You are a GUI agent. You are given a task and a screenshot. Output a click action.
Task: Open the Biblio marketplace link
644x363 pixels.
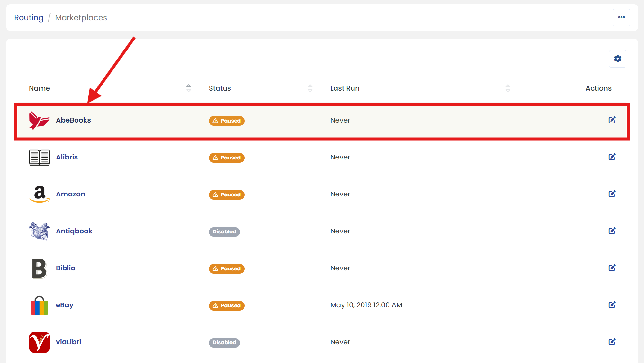66,268
